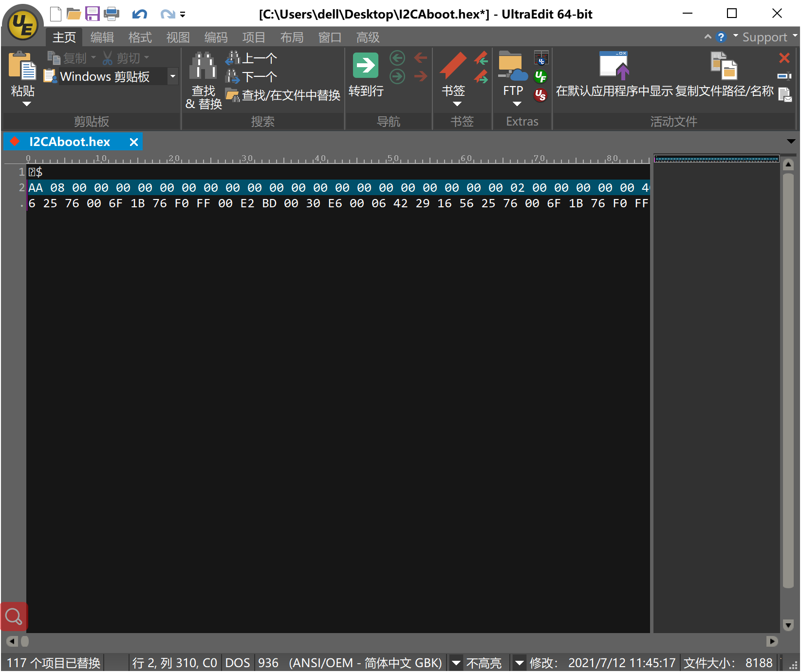Click the large red 书签 bookmark icon
801x672 pixels.
click(453, 66)
